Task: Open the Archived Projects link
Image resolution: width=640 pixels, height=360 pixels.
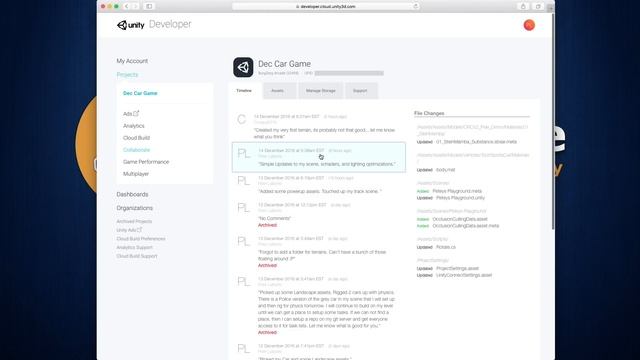Action: [x=134, y=221]
